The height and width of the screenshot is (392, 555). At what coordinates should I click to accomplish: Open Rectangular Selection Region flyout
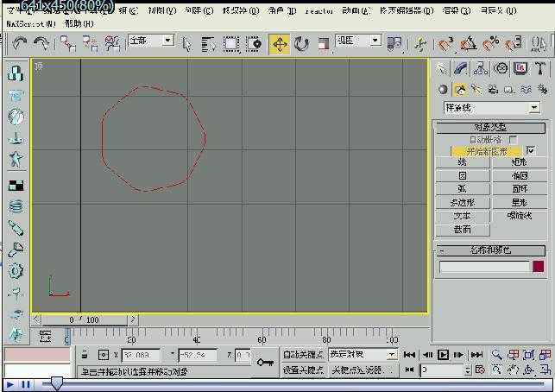click(231, 45)
